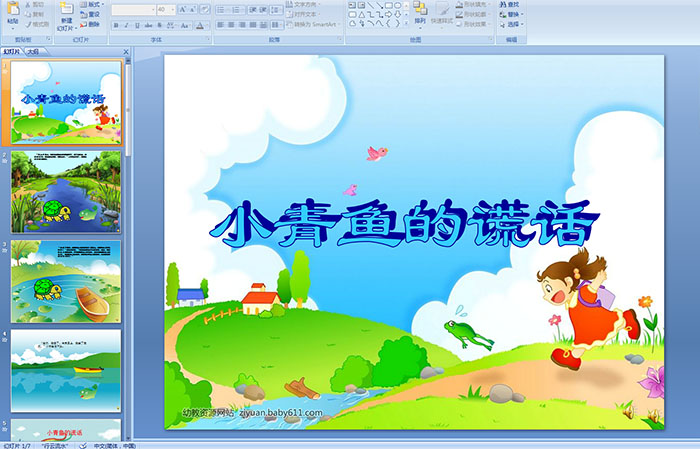Screen dimensions: 700x449
Task: Toggle Underline text formatting
Action: pyautogui.click(x=139, y=25)
